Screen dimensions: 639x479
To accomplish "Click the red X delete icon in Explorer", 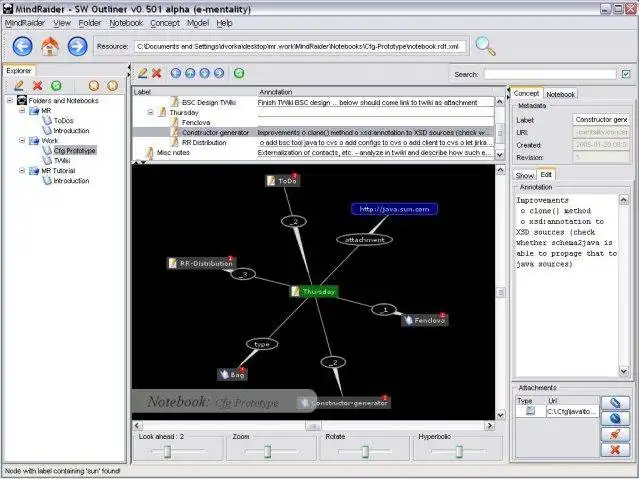I will [x=37, y=86].
